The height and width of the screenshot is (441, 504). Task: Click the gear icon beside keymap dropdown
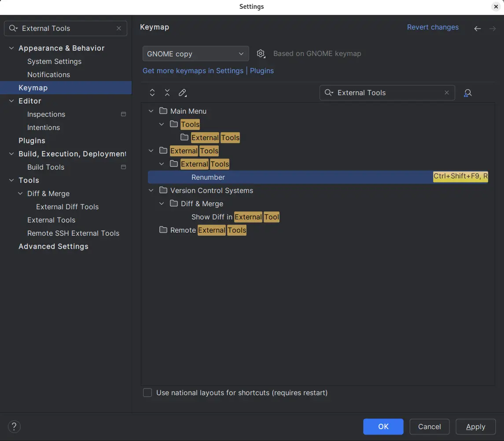pyautogui.click(x=261, y=54)
